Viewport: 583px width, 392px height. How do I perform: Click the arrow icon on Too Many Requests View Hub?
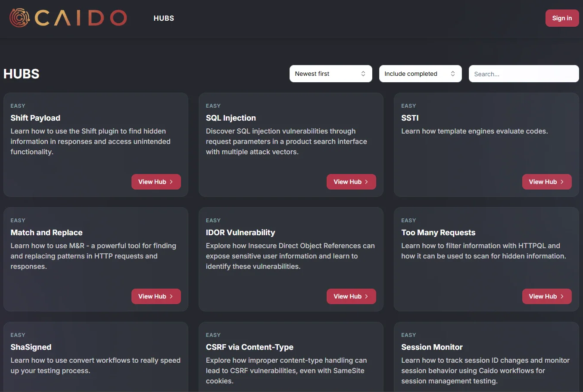562,296
